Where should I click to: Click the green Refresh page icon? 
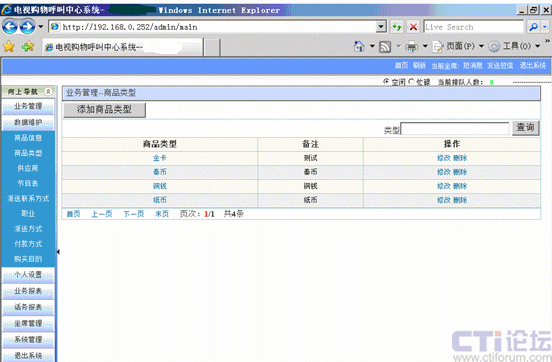397,27
